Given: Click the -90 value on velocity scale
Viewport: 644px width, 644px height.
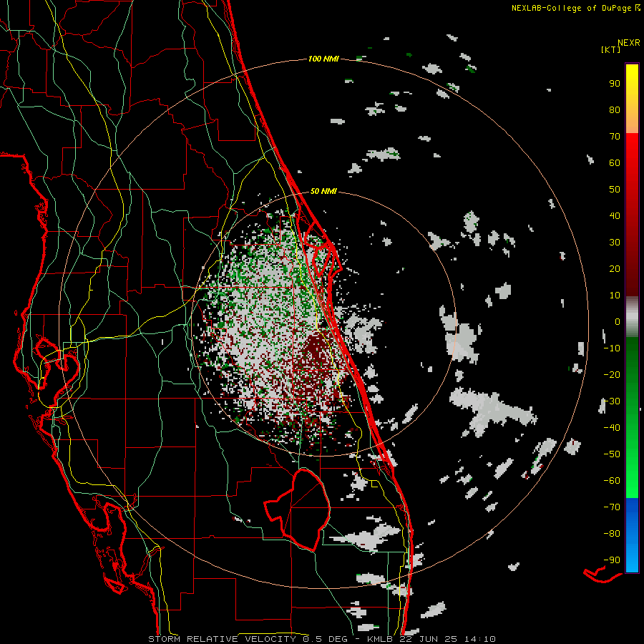Looking at the screenshot, I should tap(612, 560).
